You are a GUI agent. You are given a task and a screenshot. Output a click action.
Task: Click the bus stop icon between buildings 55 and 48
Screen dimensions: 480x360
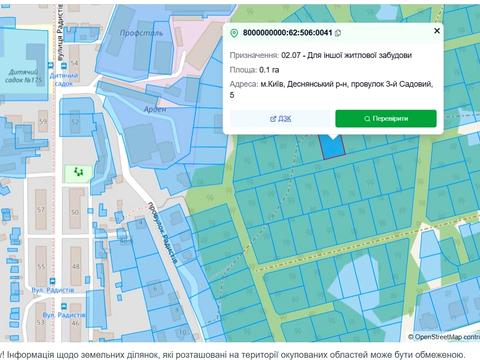52,281
